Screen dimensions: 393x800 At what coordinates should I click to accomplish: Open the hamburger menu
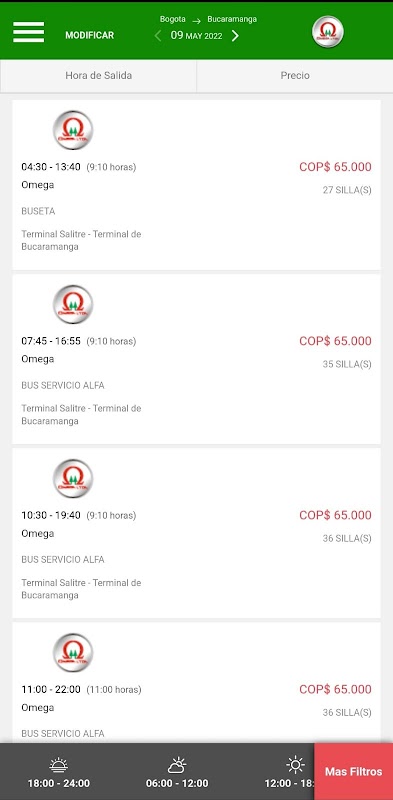29,32
